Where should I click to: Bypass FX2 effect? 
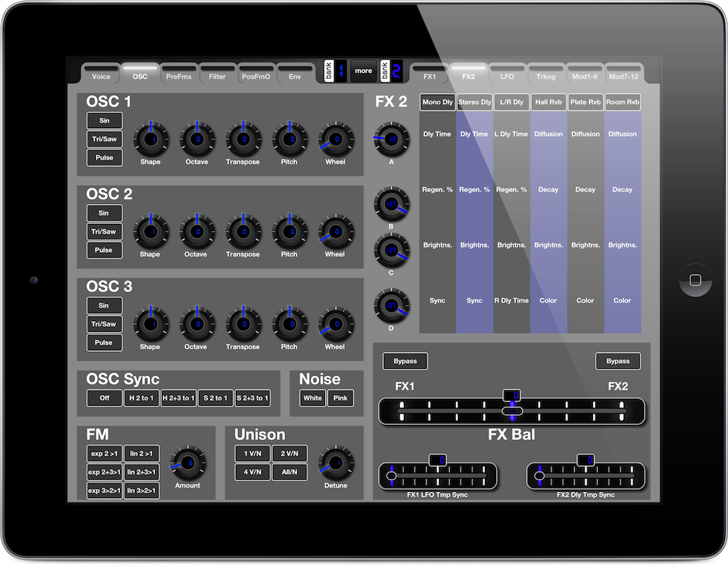click(x=617, y=361)
